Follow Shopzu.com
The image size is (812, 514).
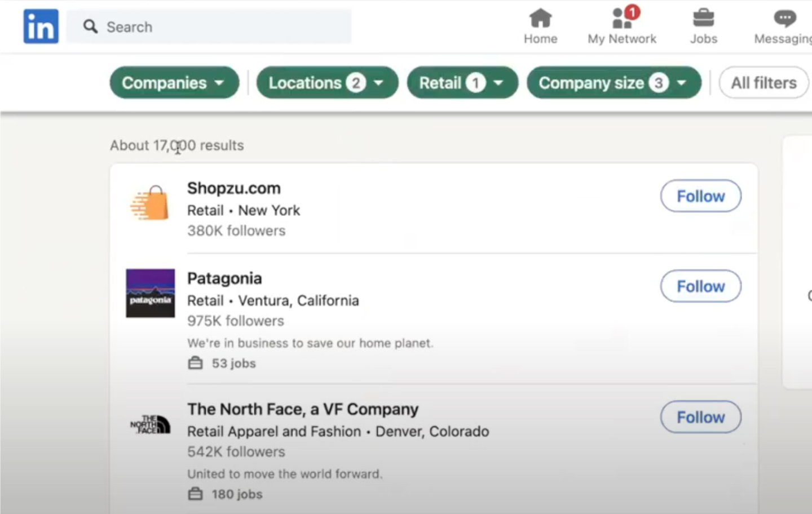[x=701, y=196]
